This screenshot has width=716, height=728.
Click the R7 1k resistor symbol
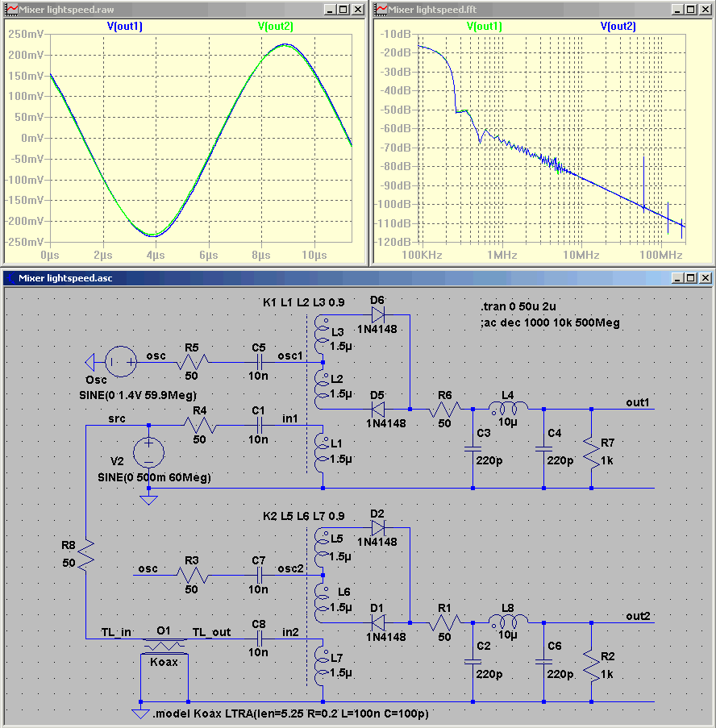pos(592,452)
